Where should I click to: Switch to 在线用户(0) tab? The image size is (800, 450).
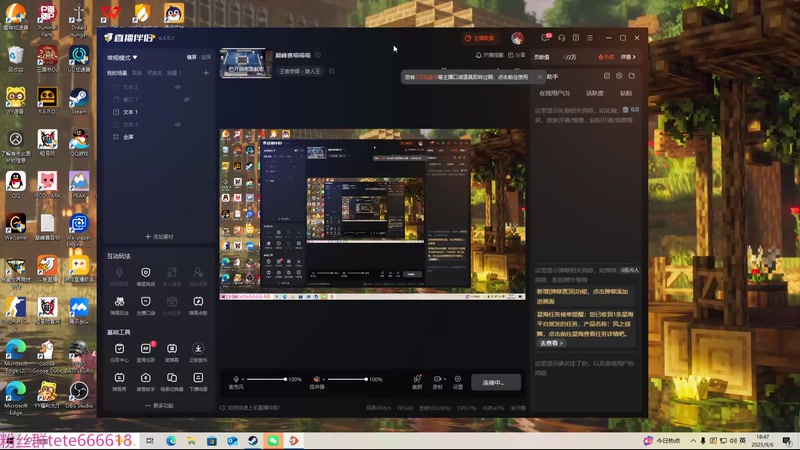(555, 93)
